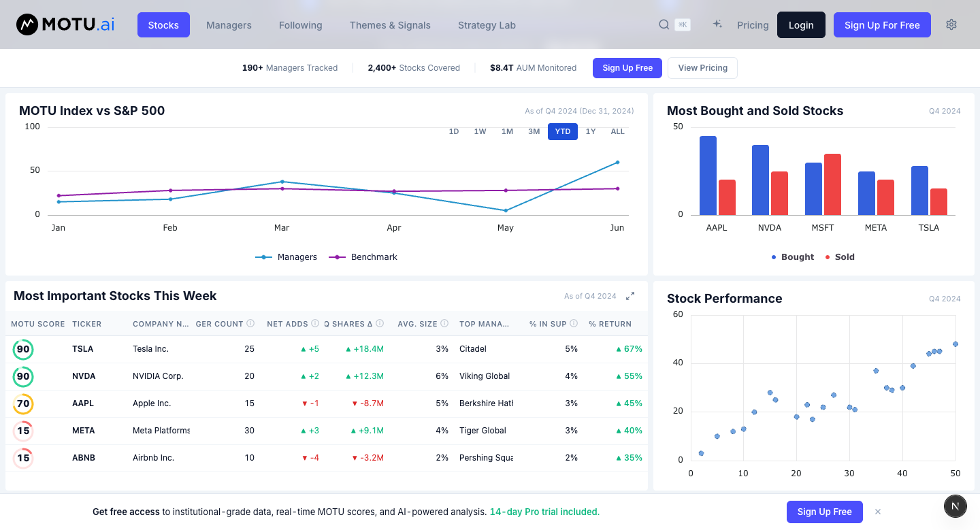Click info icon beside % In Sup

574,324
